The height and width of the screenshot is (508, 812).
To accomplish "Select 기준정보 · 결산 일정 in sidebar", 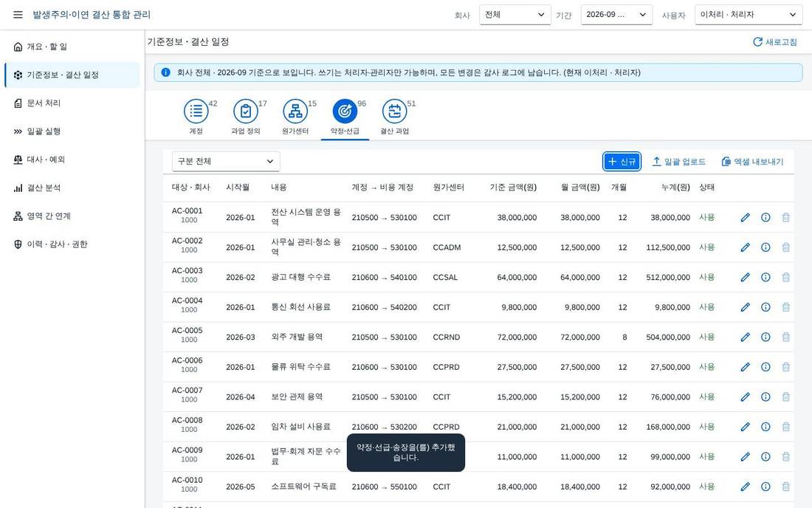I will [72, 75].
